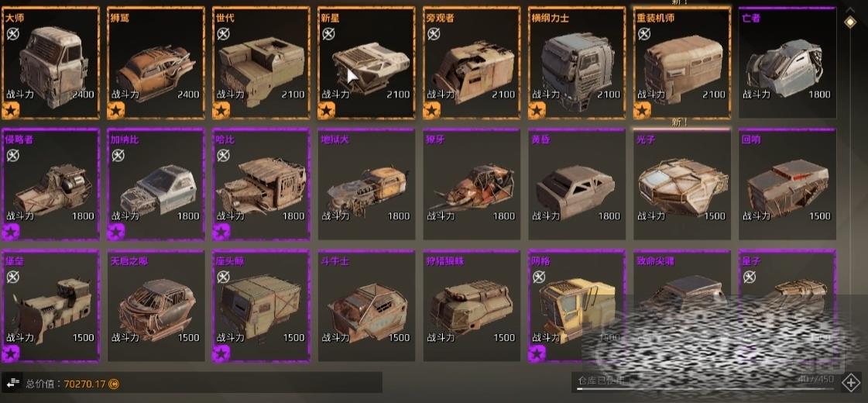The height and width of the screenshot is (403, 868).
Task: Click the diamond marker on the scrollbar
Action: click(849, 22)
